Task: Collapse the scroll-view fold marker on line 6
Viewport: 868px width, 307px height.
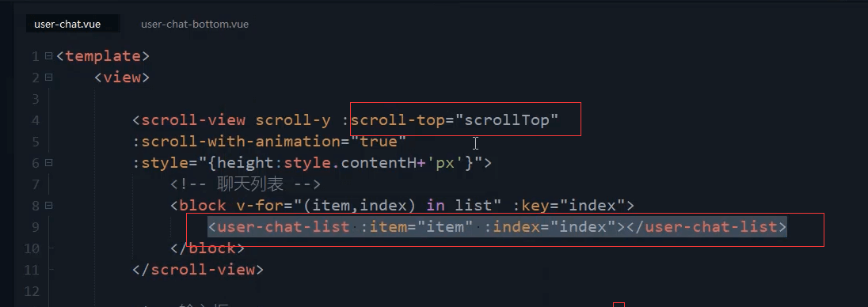Action: tap(49, 163)
